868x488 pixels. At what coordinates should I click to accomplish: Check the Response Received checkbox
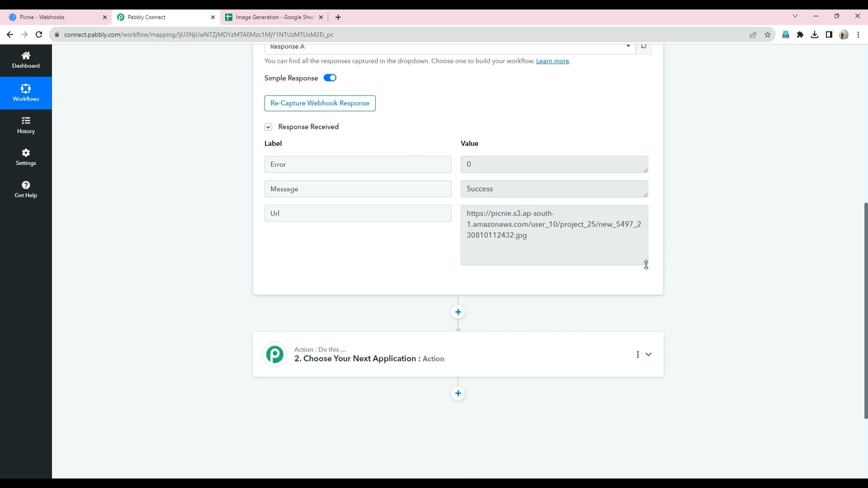[268, 127]
